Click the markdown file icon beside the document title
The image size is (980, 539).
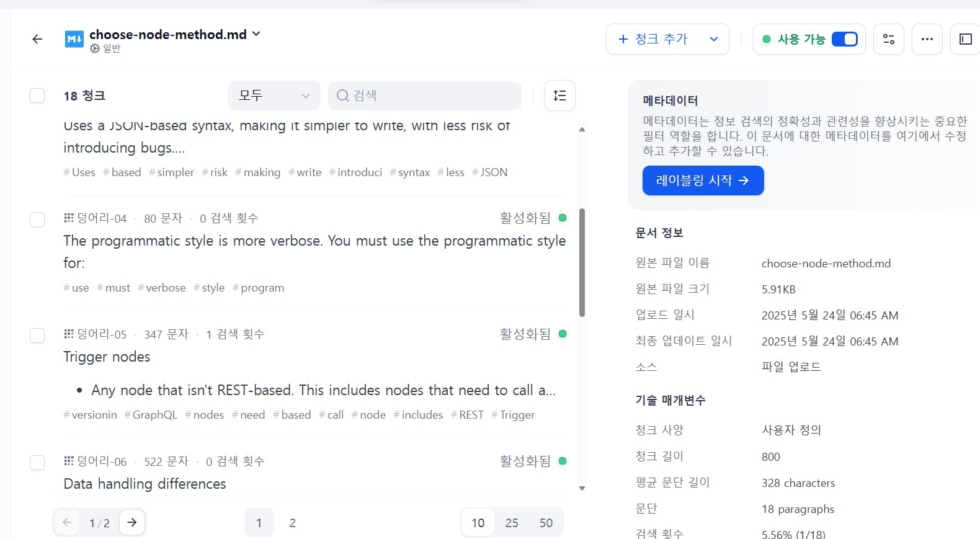74,40
